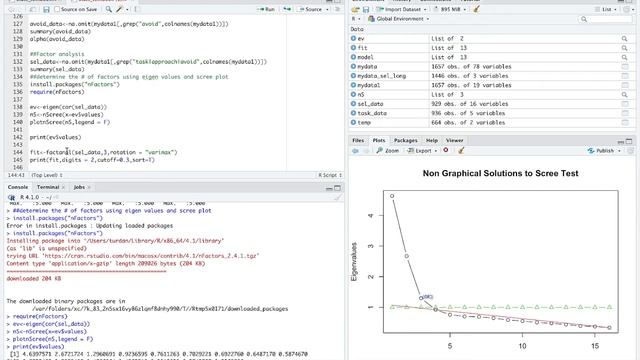The width and height of the screenshot is (640, 360).
Task: Show editor in new window icon
Action: click(x=33, y=9)
